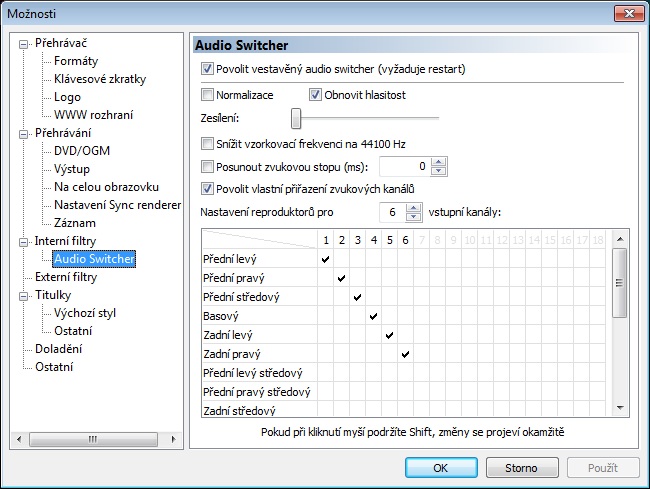Viewport: 650px width, 489px height.
Task: Open the Formáty settings page
Action: [x=76, y=61]
